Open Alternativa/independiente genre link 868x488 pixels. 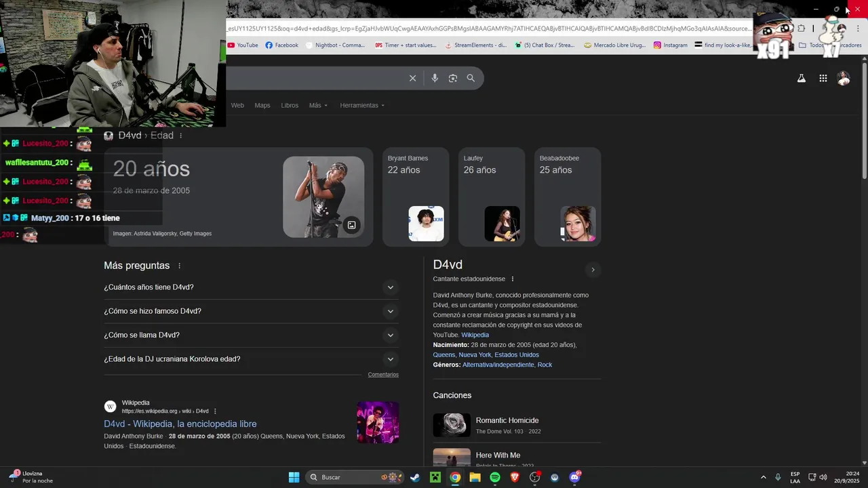point(498,365)
